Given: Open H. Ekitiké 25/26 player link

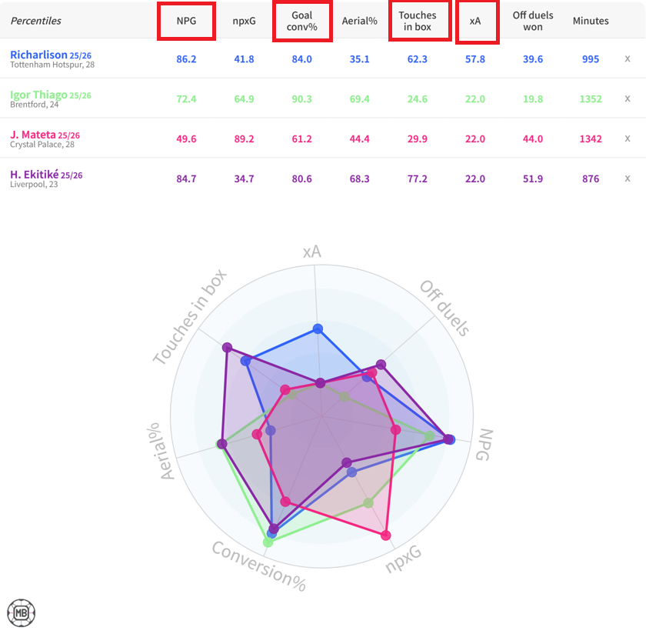Looking at the screenshot, I should 46,175.
